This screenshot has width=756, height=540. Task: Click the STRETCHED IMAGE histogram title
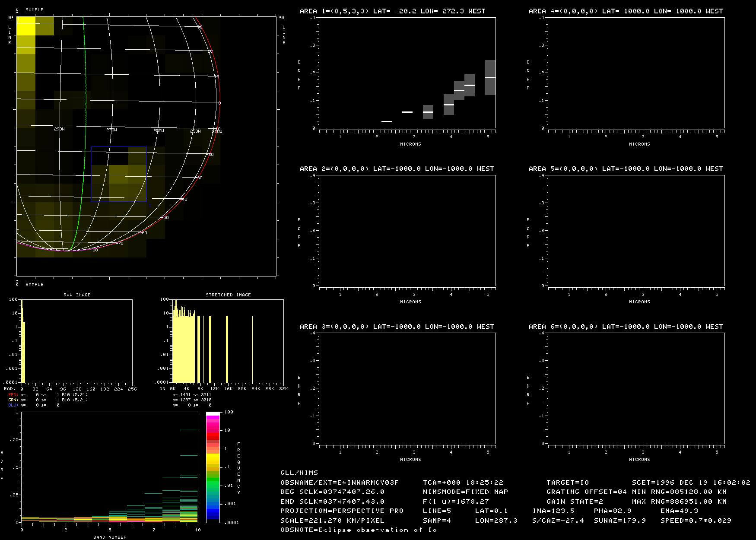(x=228, y=295)
